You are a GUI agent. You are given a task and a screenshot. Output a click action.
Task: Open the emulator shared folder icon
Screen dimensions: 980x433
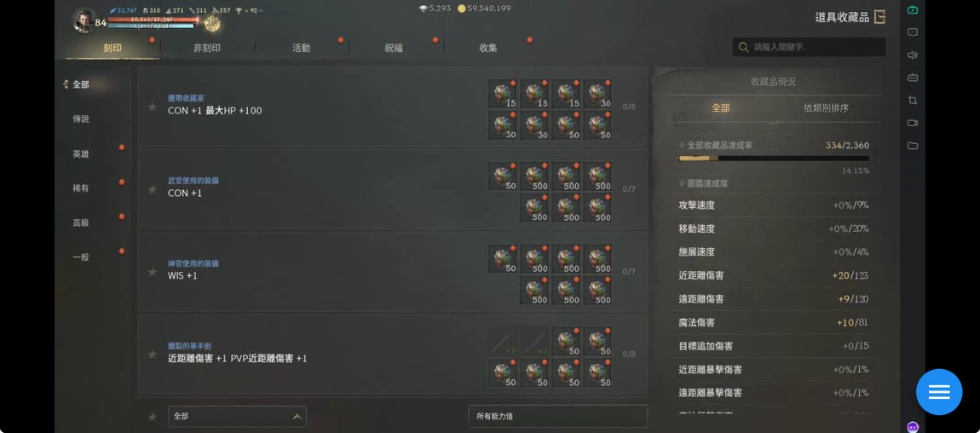[913, 146]
